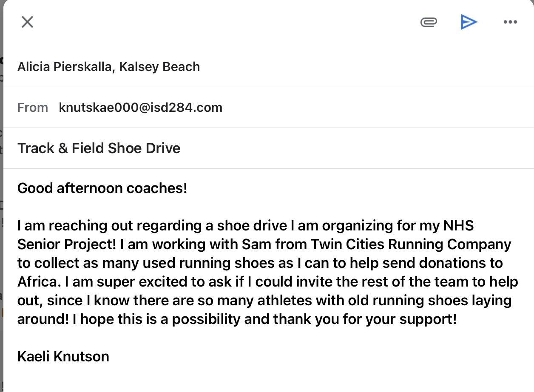Click the From label

tap(32, 108)
